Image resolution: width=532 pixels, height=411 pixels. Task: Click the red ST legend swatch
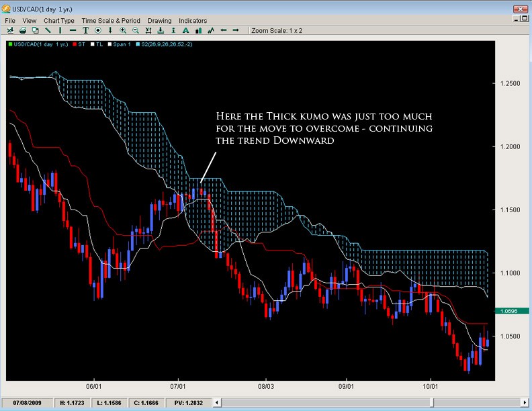pos(75,44)
